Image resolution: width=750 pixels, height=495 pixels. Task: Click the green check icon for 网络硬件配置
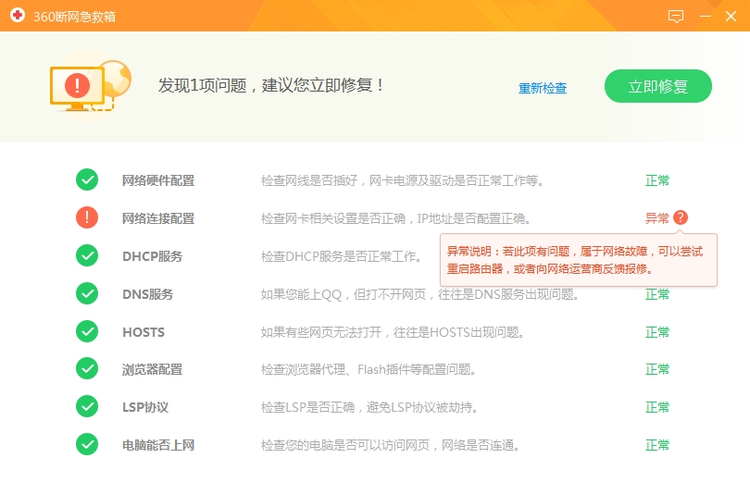pyautogui.click(x=87, y=180)
